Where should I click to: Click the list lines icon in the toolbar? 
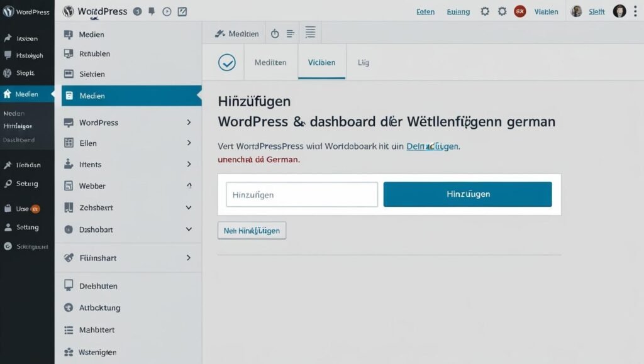(x=311, y=32)
